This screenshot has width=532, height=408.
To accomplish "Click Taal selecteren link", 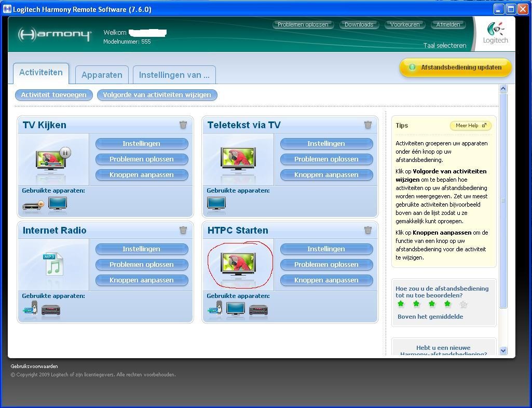I will [x=445, y=46].
